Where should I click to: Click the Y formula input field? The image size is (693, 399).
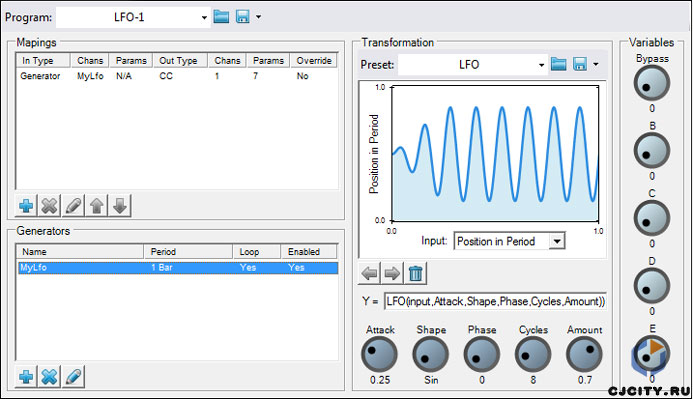pos(495,301)
